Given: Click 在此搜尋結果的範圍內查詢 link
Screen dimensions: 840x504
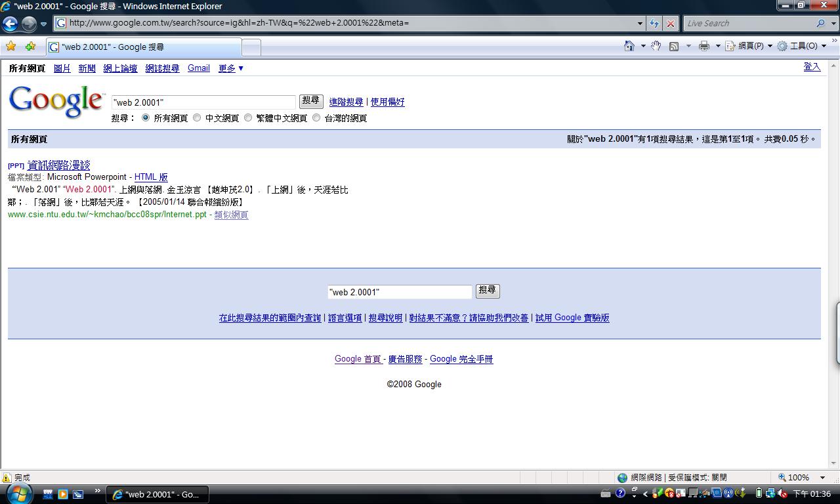Looking at the screenshot, I should 270,318.
